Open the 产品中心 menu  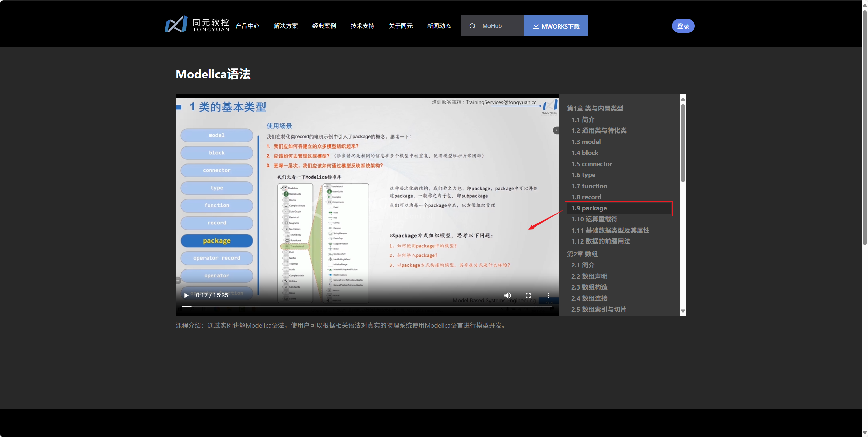pos(247,26)
